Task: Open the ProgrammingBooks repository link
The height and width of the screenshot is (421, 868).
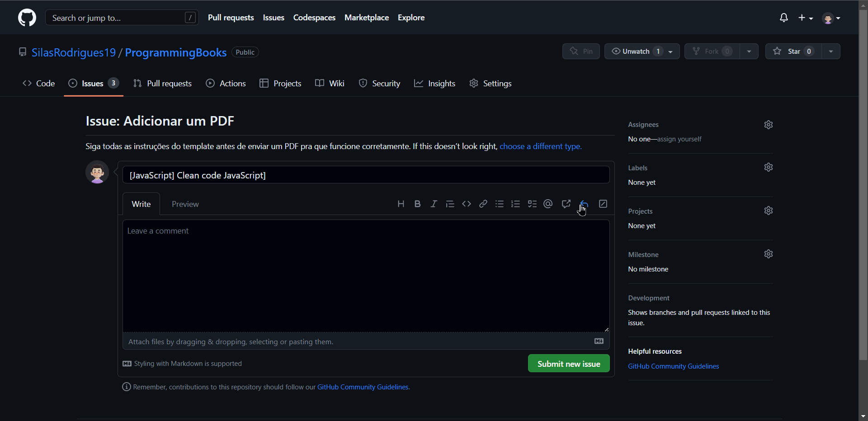Action: pos(176,52)
